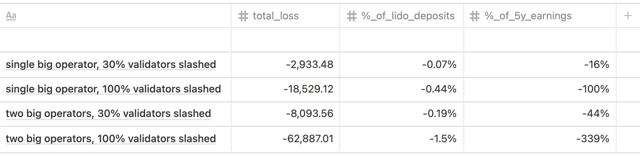
Task: Open the %_of_lido_deposits column header menu
Action: [402, 16]
